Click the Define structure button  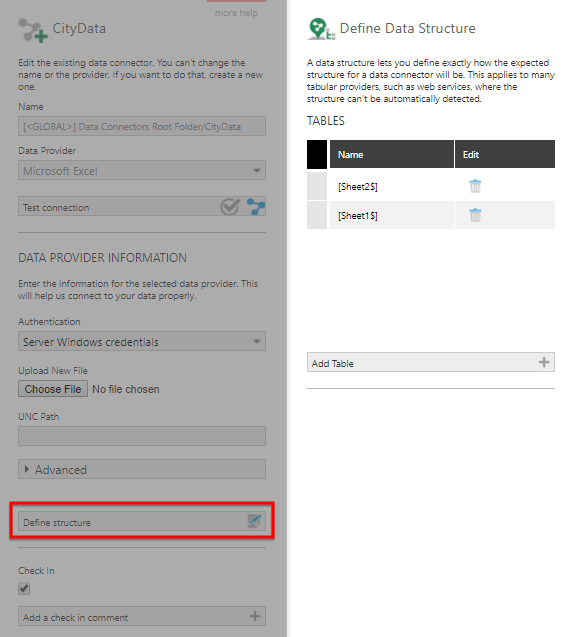point(142,521)
